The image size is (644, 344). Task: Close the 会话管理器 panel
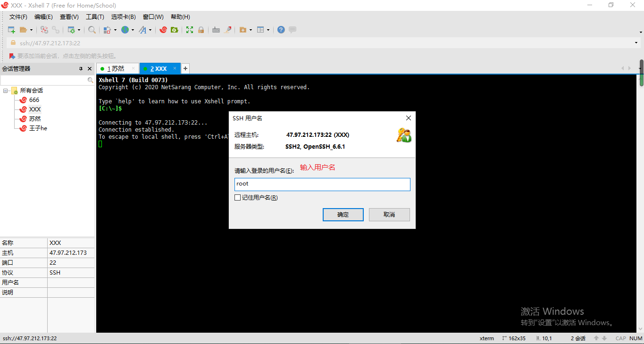90,69
